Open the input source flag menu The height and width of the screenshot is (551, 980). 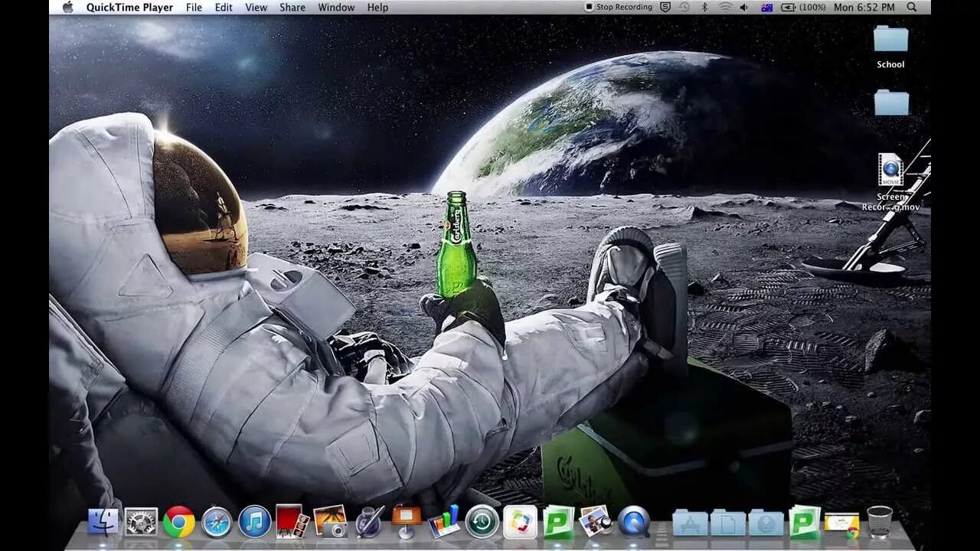click(x=766, y=7)
